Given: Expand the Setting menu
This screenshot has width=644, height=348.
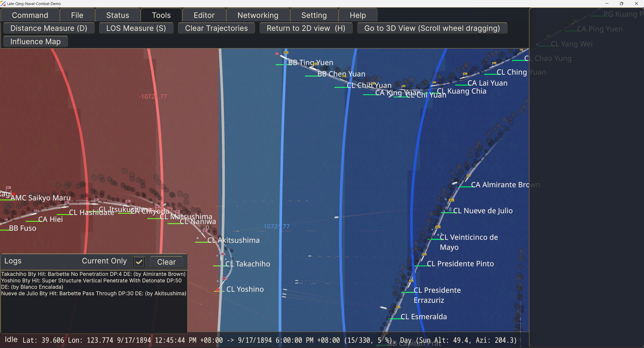Looking at the screenshot, I should click(x=314, y=15).
